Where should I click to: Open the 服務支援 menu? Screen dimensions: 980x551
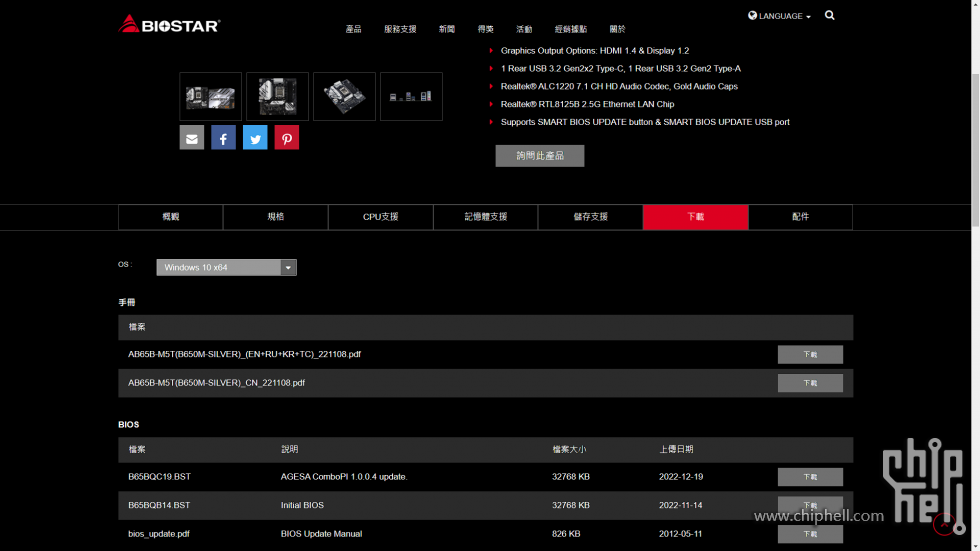pos(400,29)
